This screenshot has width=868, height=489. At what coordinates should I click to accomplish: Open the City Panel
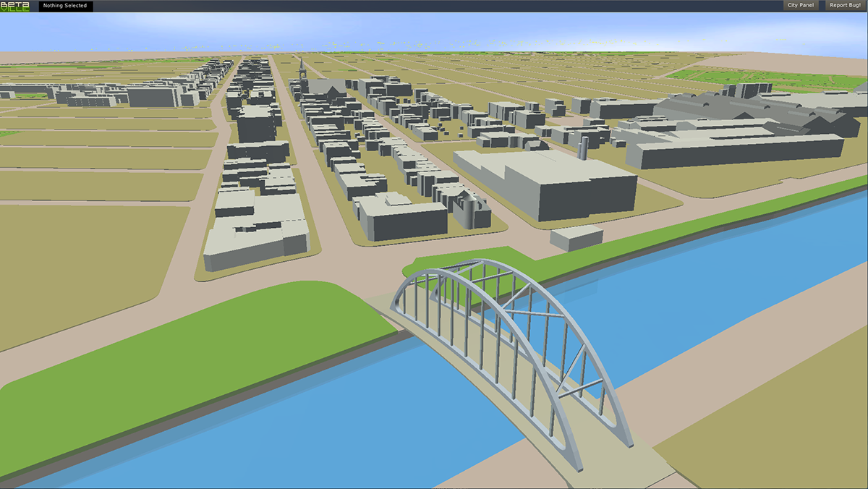click(x=801, y=6)
